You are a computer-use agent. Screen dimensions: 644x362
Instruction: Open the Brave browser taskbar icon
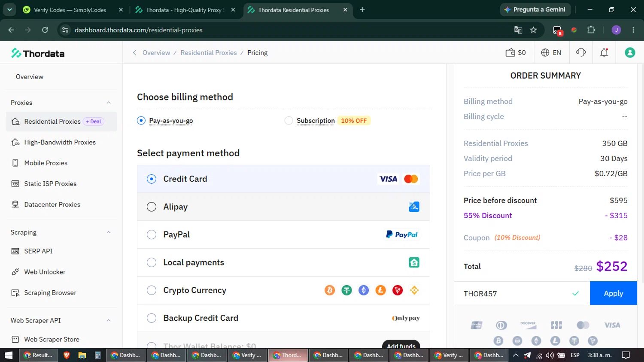[x=67, y=355]
